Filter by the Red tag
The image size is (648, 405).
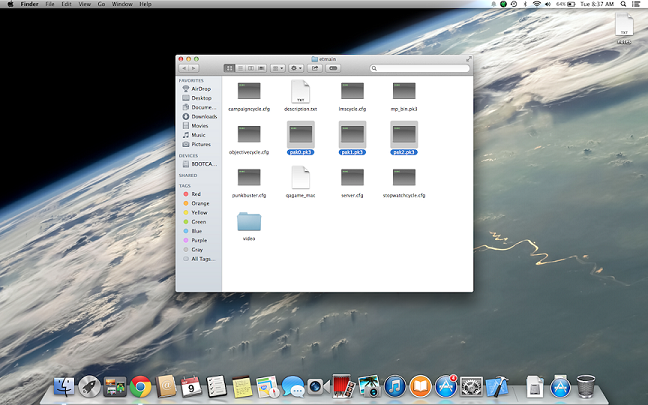pos(198,194)
